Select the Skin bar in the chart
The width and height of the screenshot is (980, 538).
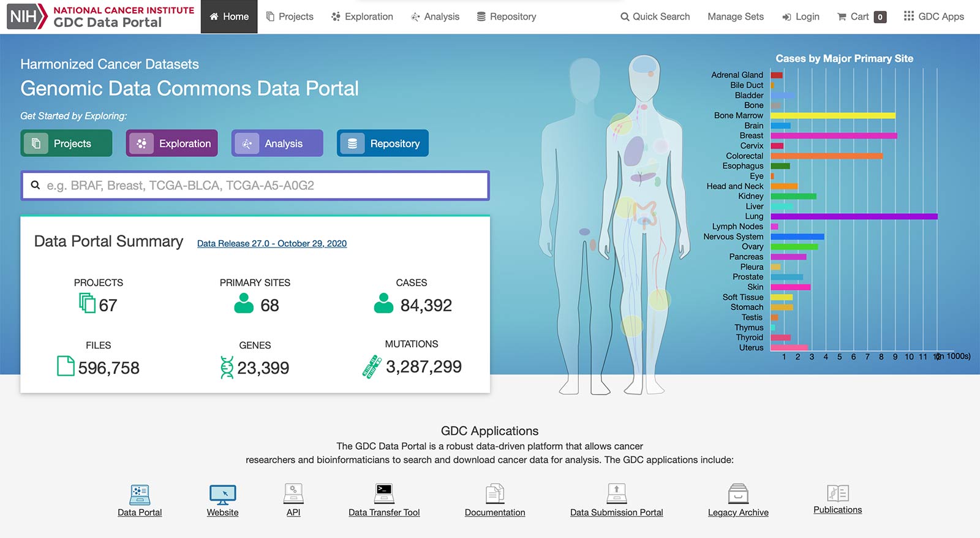(x=790, y=287)
